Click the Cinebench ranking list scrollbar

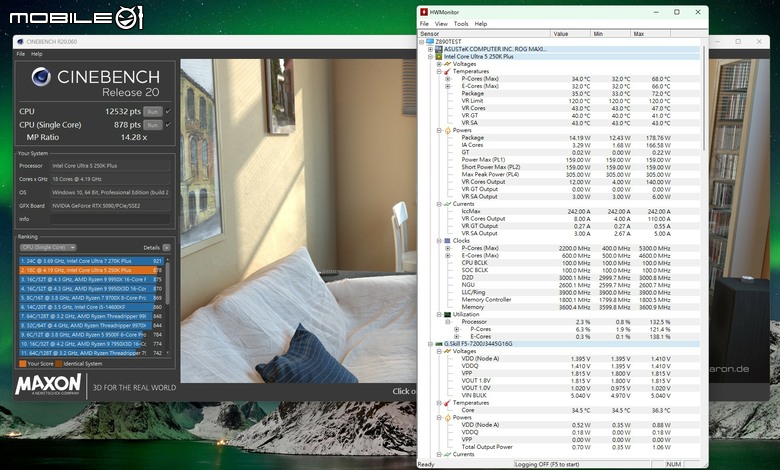(x=168, y=306)
